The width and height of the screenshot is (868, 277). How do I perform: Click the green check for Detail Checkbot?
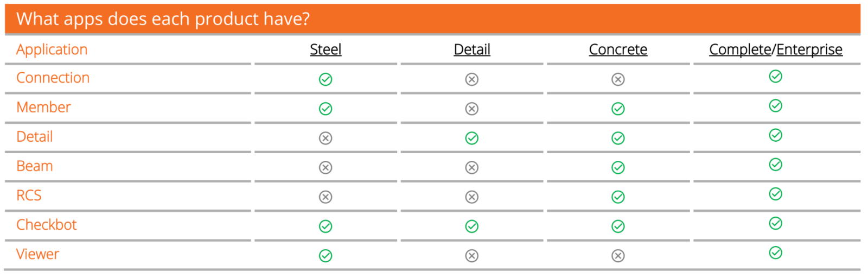472,226
